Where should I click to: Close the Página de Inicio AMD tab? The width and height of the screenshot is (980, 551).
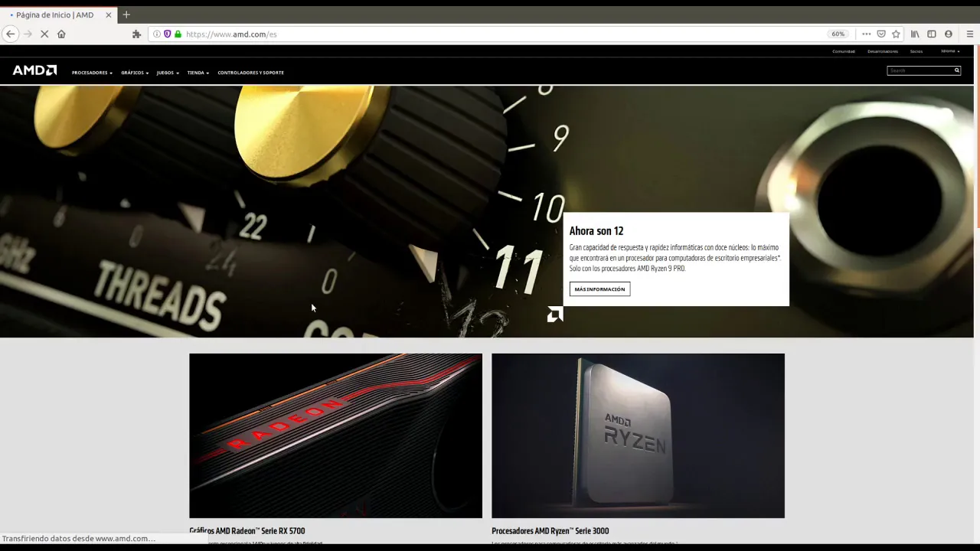click(108, 15)
